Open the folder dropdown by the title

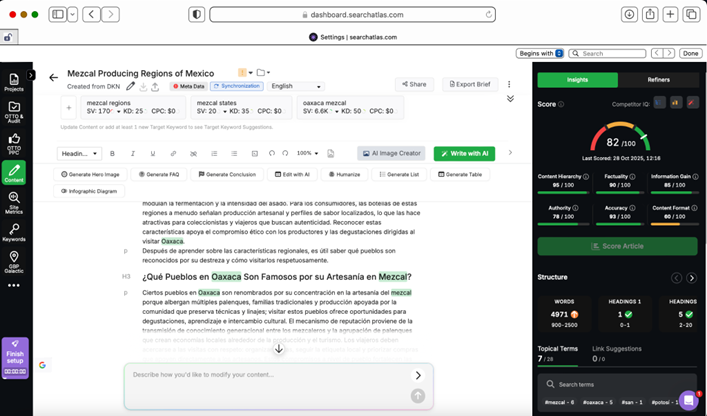click(x=263, y=73)
